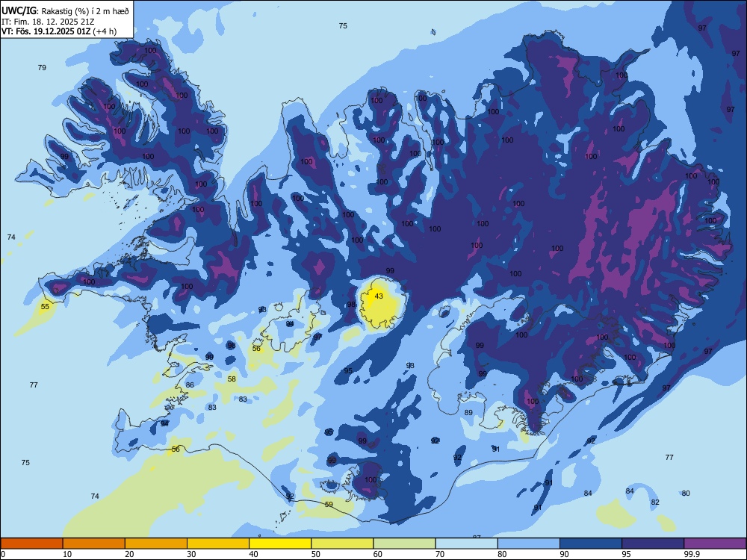Choose the 70–80% pale blue legend swatch
747x560 pixels.
tap(467, 544)
